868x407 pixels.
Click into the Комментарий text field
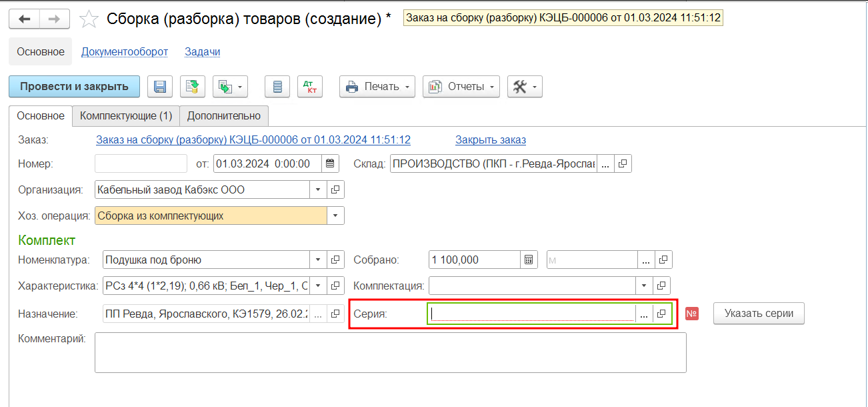pyautogui.click(x=391, y=352)
